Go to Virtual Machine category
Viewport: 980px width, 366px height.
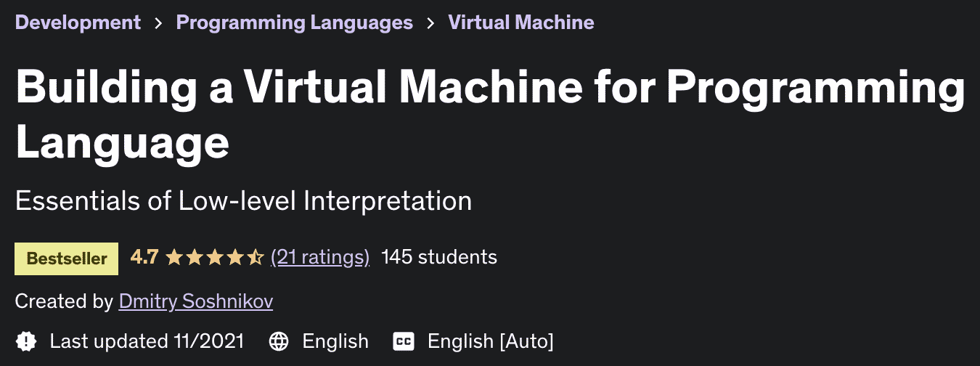(520, 23)
